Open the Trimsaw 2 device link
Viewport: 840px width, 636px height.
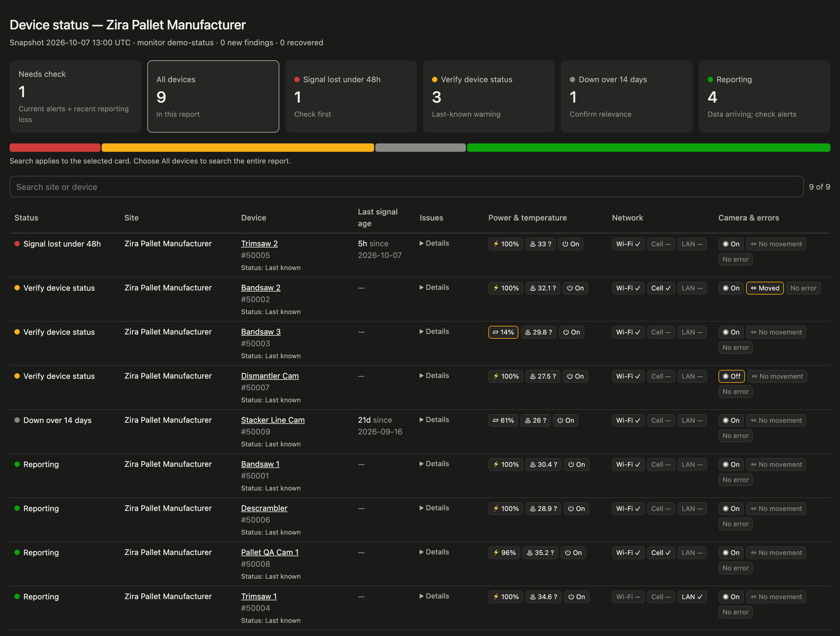click(259, 244)
